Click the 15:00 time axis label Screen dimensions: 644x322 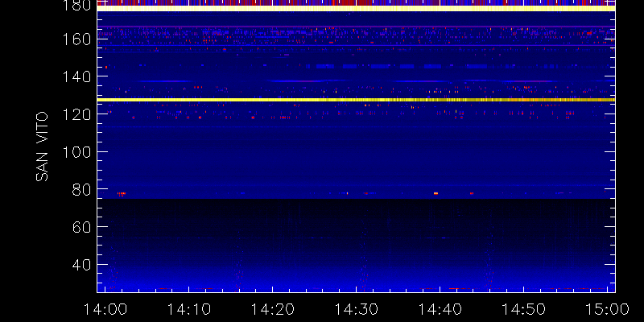[608, 309]
